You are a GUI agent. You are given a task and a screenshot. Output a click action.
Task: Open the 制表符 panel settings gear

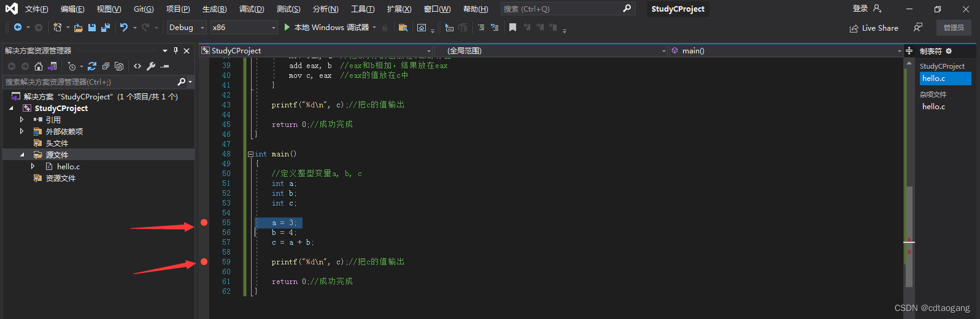[x=949, y=51]
